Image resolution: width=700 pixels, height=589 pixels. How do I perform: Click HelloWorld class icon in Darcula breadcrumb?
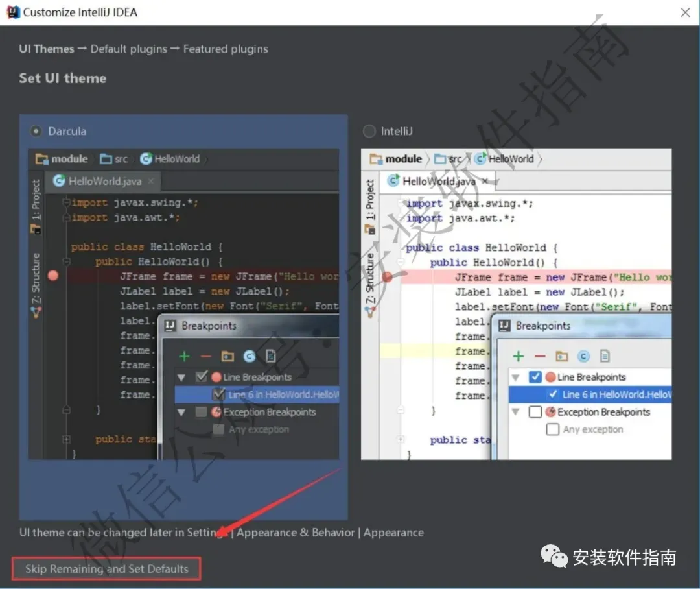(146, 159)
